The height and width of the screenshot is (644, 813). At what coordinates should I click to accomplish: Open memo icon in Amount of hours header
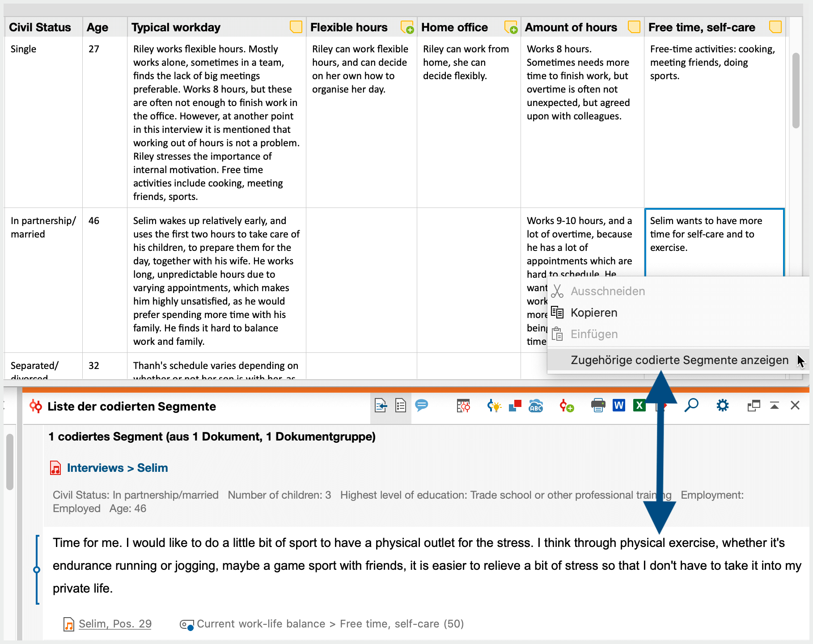(634, 27)
